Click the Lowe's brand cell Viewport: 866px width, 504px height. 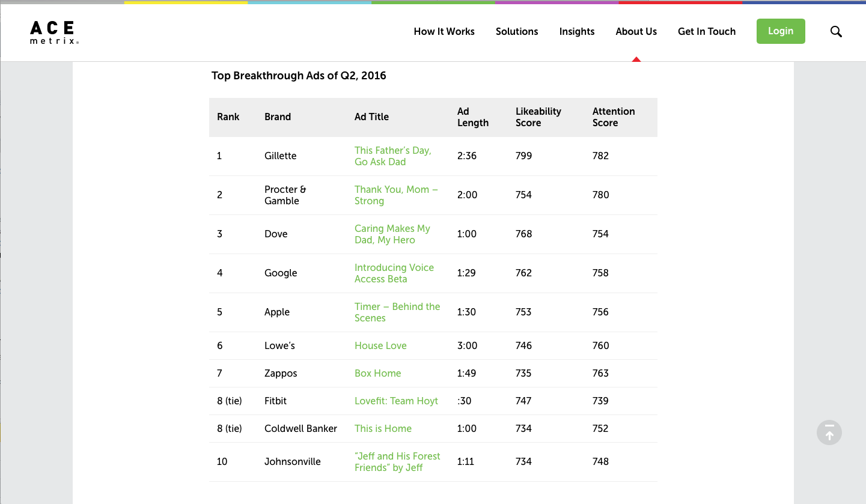coord(279,346)
